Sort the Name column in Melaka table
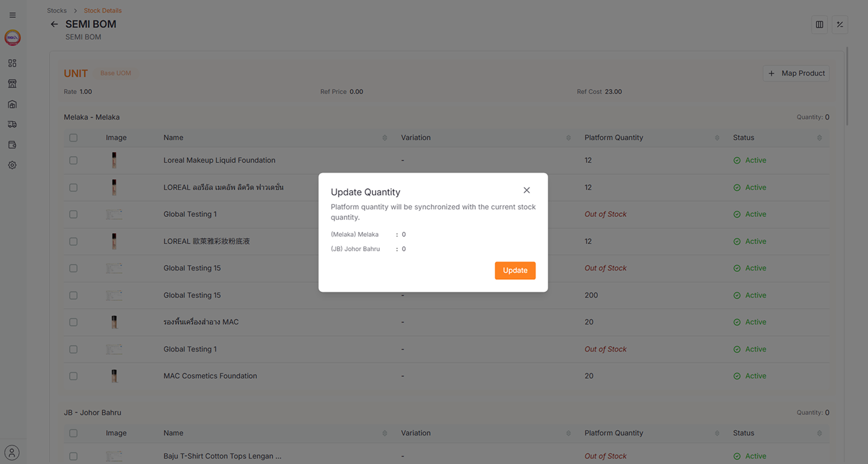This screenshot has width=868, height=464. [x=384, y=137]
